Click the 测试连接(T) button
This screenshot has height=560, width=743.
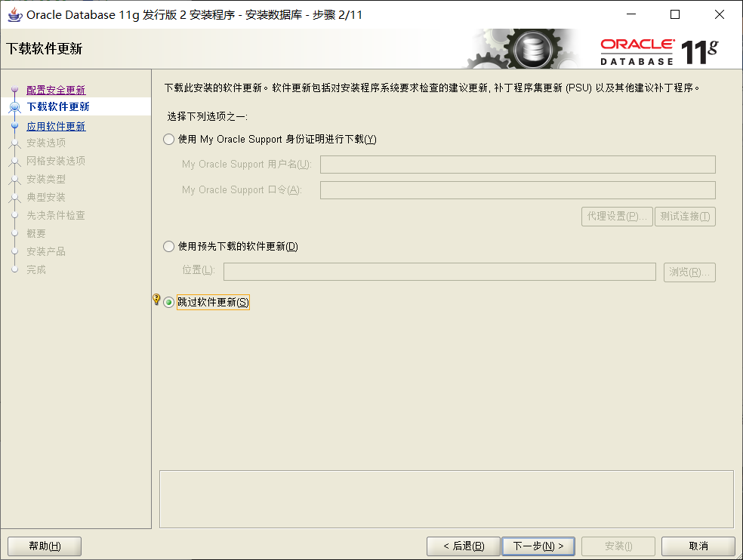pos(685,217)
